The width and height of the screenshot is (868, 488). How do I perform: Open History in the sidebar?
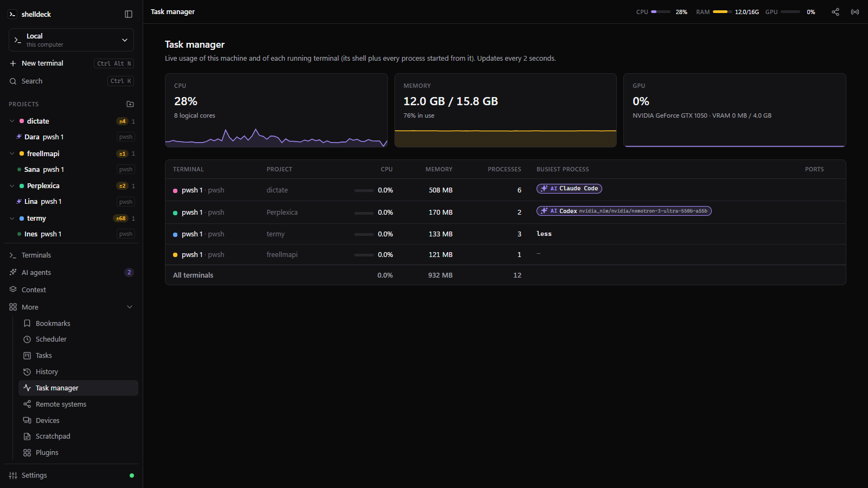78,372
